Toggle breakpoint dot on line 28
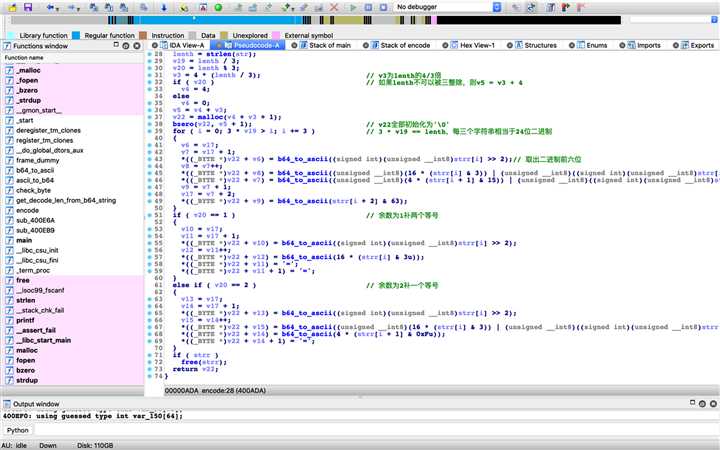This screenshot has width=720, height=450. pyautogui.click(x=150, y=54)
